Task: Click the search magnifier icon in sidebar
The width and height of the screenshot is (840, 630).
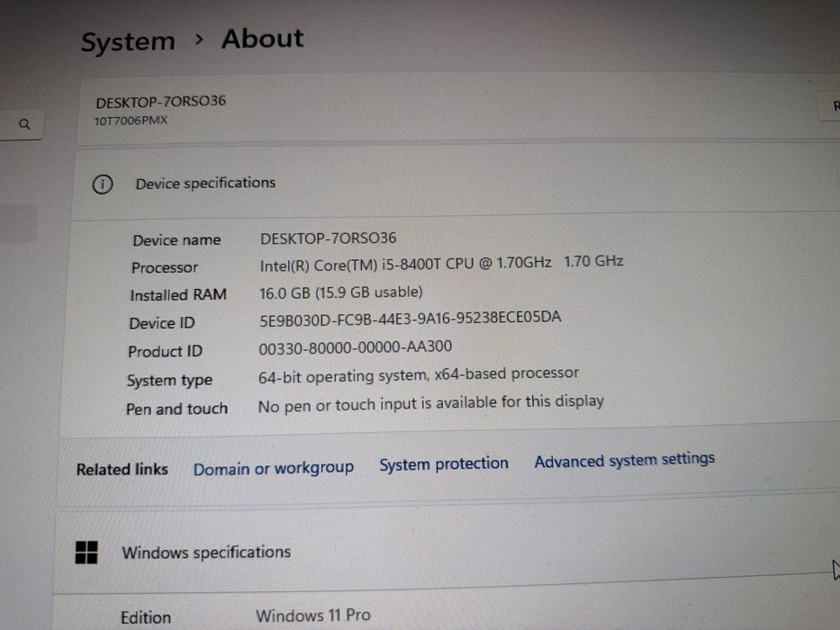Action: [24, 124]
